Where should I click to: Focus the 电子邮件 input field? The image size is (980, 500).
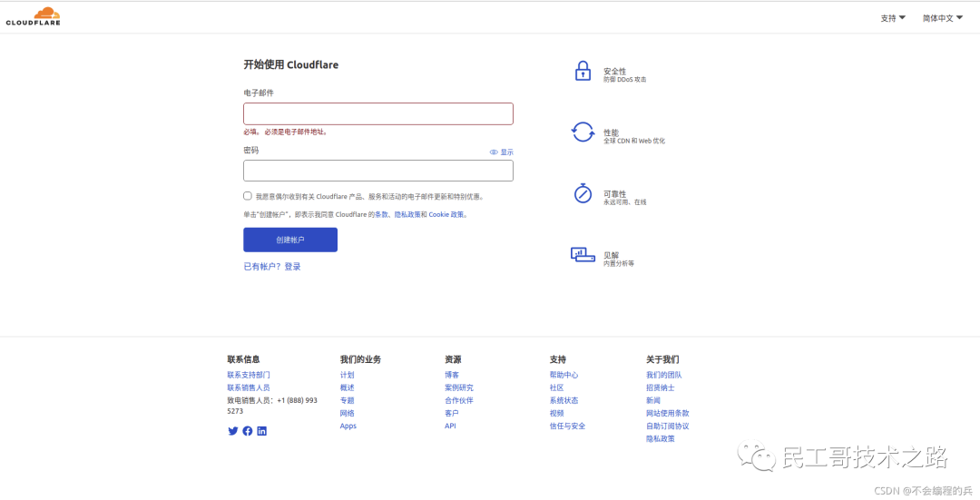[377, 113]
